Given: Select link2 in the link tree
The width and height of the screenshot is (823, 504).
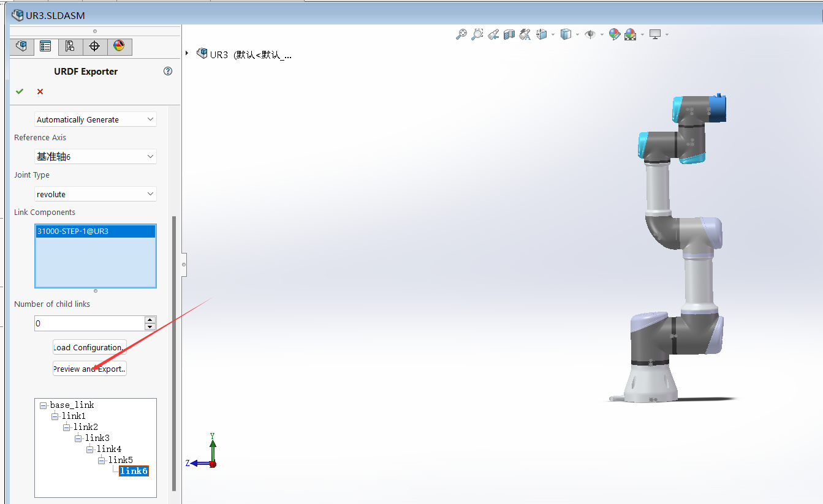Looking at the screenshot, I should (x=86, y=427).
